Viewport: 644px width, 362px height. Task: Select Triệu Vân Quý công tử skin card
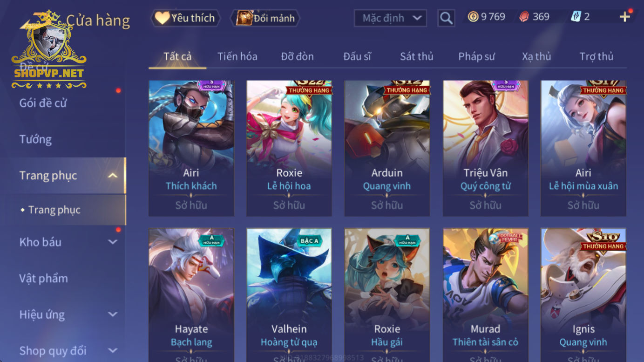(x=486, y=148)
